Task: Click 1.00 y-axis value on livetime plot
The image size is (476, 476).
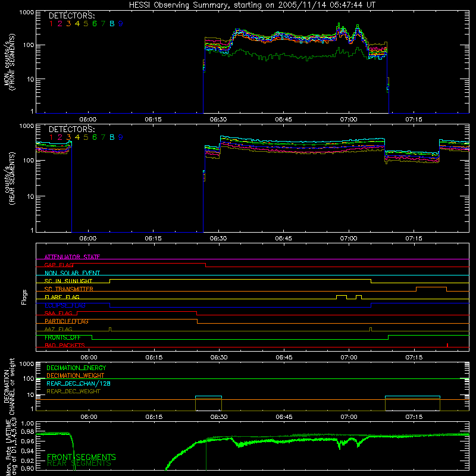Action: point(27,423)
